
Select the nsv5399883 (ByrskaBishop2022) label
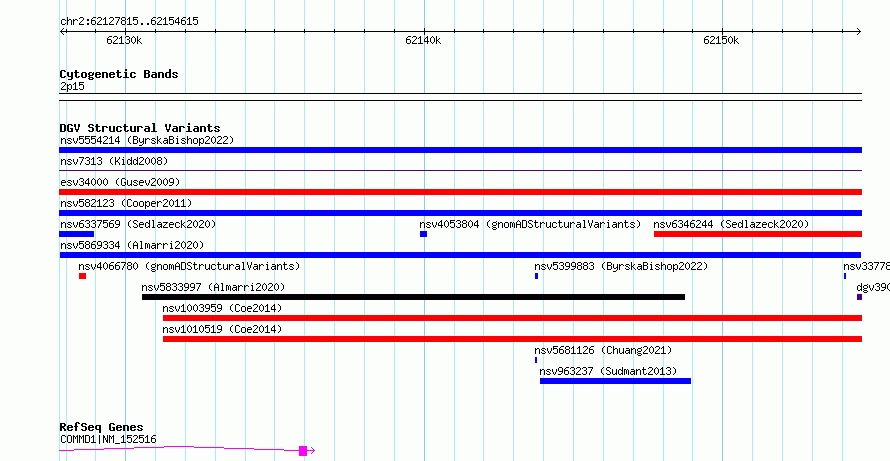621,266
